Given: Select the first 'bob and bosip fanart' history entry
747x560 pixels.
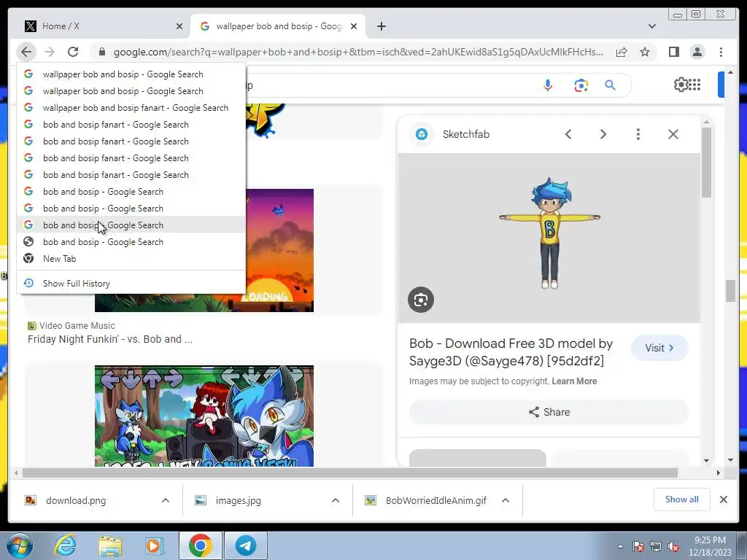Looking at the screenshot, I should click(131, 124).
